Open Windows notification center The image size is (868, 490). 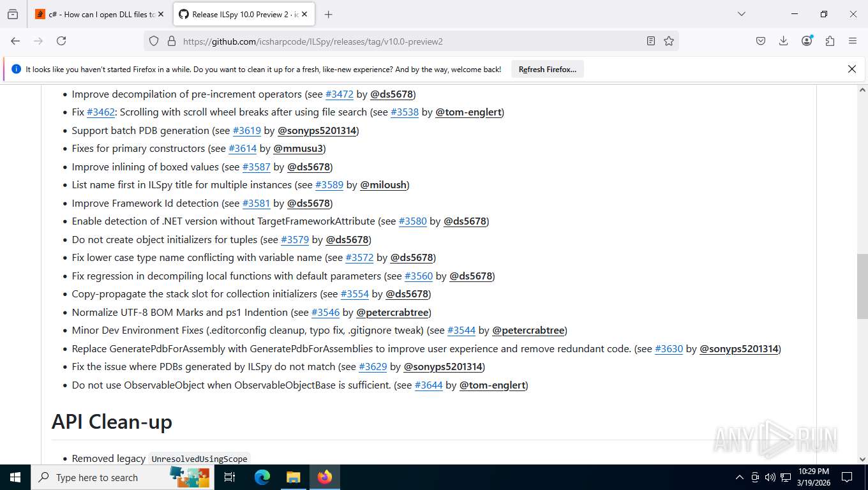pos(847,477)
